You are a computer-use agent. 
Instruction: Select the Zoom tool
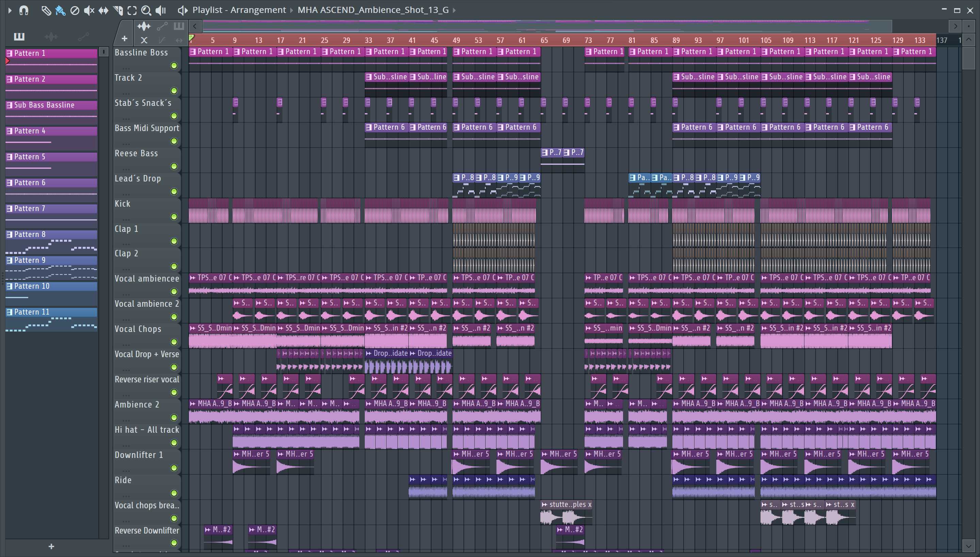146,10
